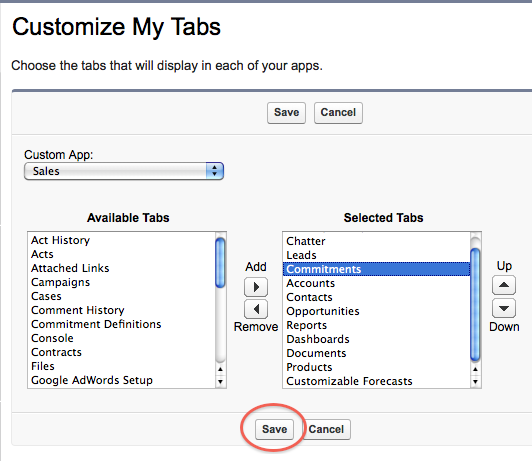The image size is (532, 461).
Task: Move selected tab Down with arrow button
Action: [504, 308]
